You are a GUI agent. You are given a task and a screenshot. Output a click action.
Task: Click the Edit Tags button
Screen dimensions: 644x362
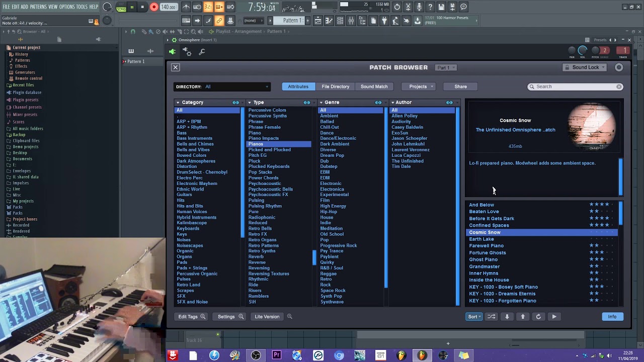[x=191, y=317]
